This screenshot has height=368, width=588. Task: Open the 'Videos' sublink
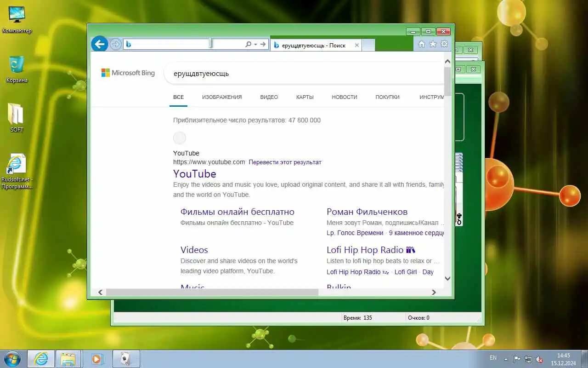click(x=194, y=250)
